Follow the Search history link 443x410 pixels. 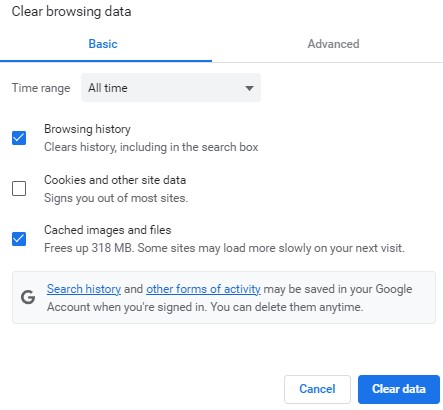click(x=84, y=289)
